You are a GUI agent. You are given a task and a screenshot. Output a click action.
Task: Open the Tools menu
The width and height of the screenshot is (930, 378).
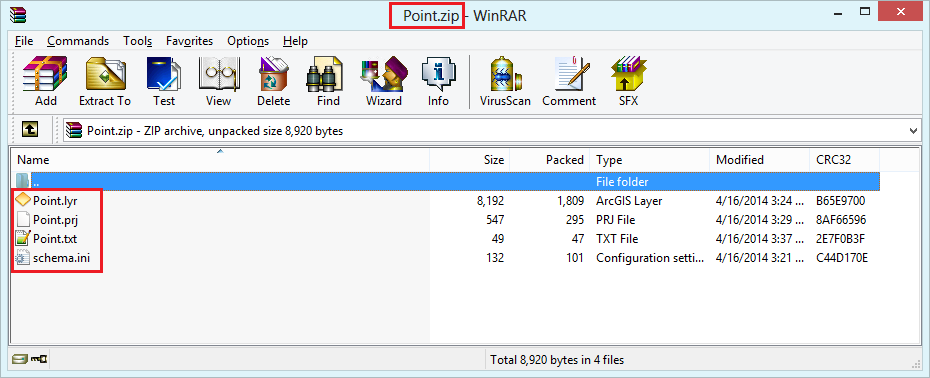[138, 41]
